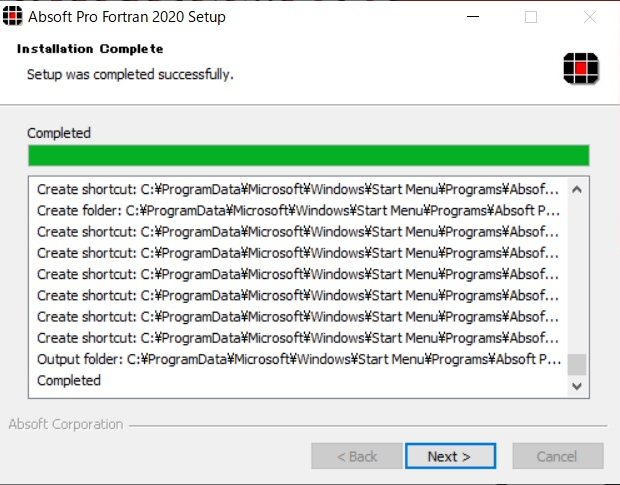Click 'Setup was completed successfully.' text
Screen dimensions: 620x485
point(130,74)
